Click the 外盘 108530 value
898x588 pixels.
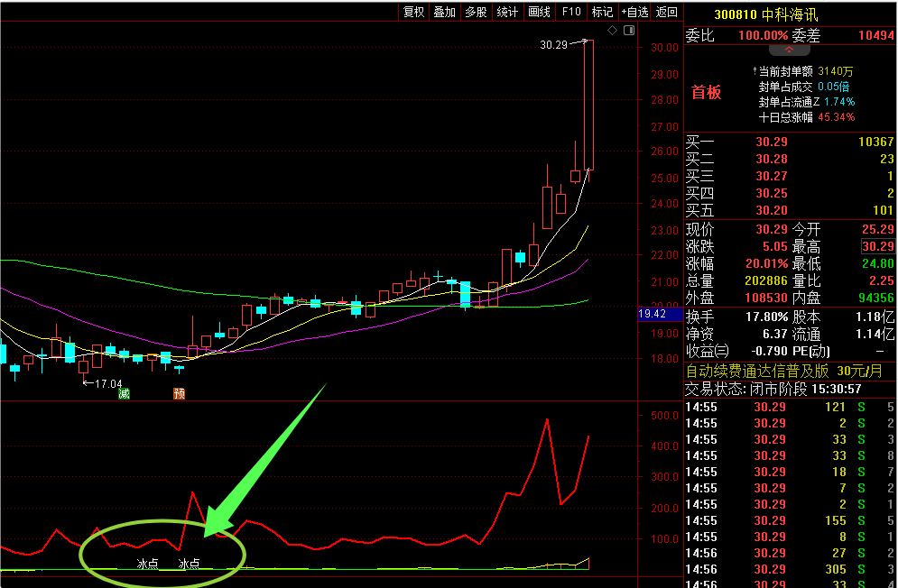click(766, 299)
